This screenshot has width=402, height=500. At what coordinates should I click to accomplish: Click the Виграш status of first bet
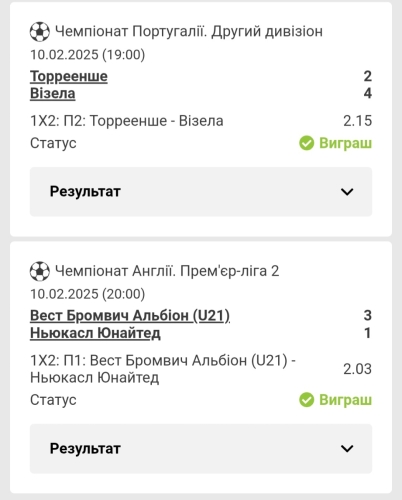click(x=345, y=143)
